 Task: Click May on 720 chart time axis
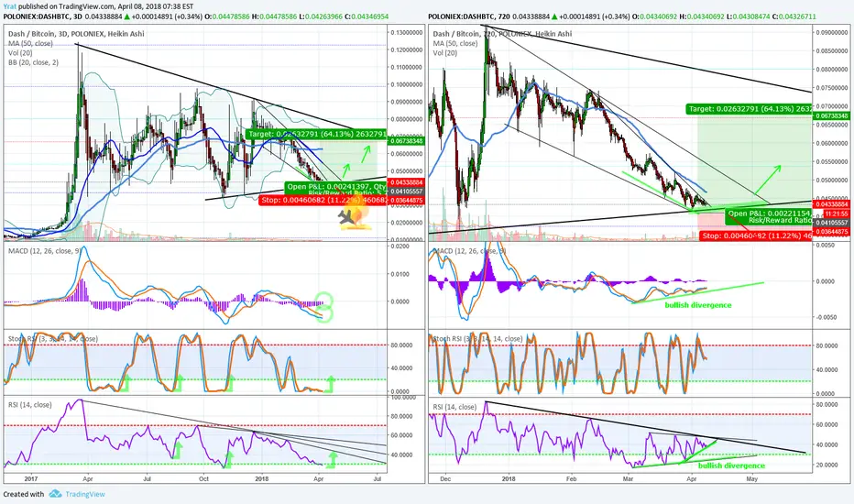pyautogui.click(x=752, y=479)
